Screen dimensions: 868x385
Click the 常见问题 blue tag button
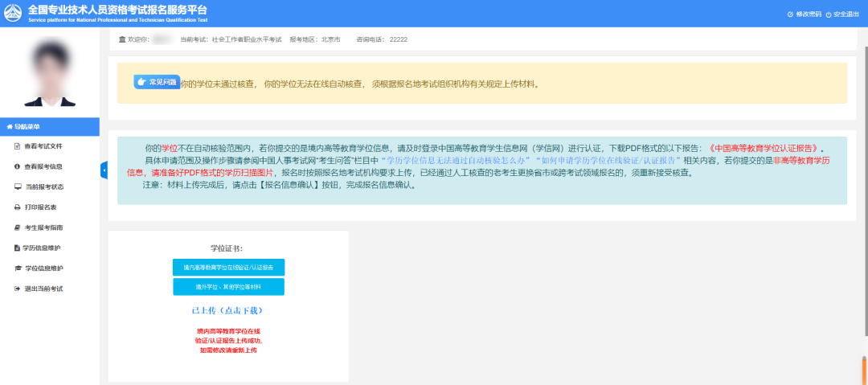tap(157, 82)
